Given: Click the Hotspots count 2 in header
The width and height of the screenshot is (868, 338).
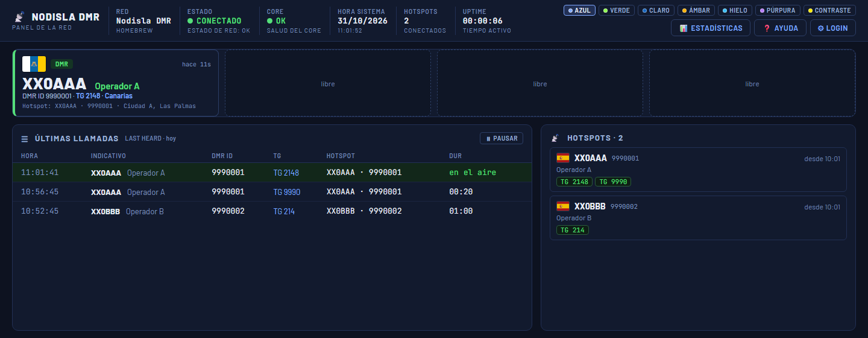Looking at the screenshot, I should point(406,21).
